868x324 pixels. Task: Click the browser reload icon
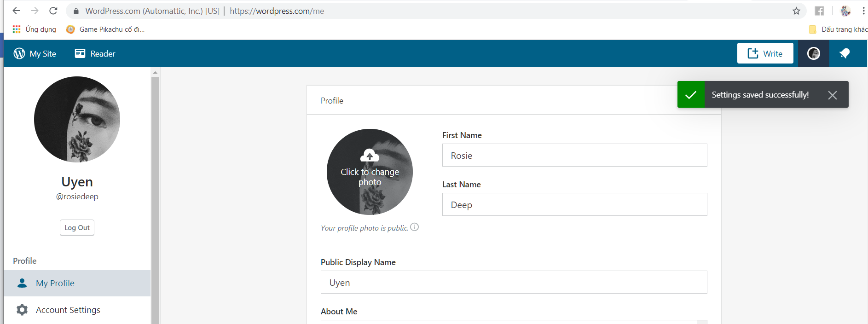tap(53, 11)
